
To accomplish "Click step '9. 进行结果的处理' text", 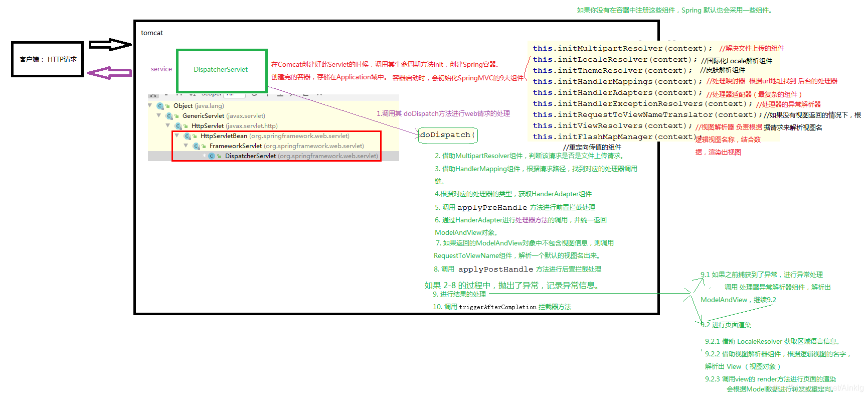I will click(x=459, y=294).
